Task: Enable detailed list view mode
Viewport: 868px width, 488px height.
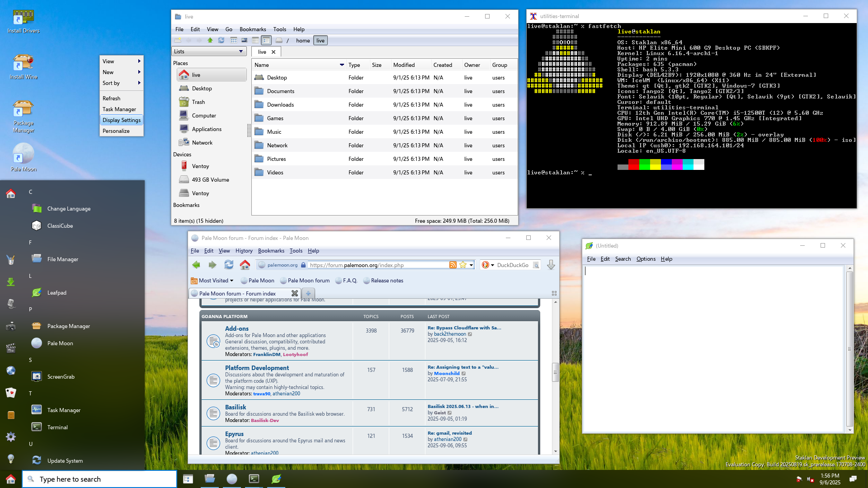Action: tap(266, 40)
